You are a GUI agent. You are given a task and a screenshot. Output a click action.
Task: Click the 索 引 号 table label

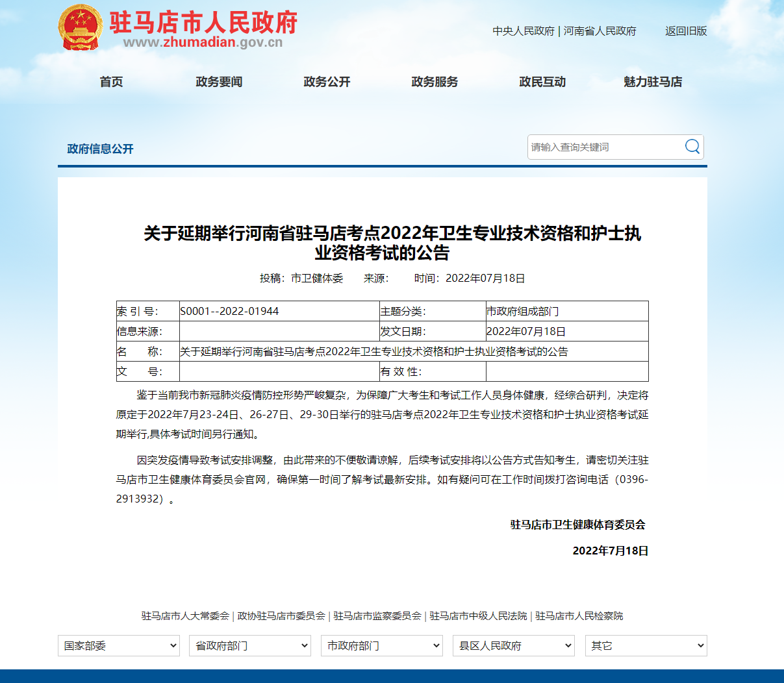138,312
